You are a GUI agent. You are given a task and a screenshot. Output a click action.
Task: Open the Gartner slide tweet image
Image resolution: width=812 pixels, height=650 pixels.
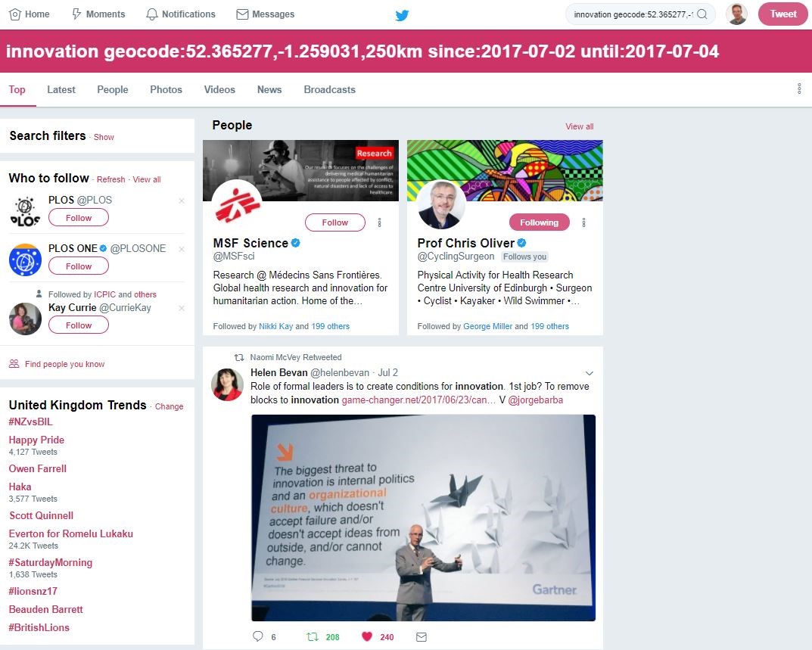click(423, 518)
